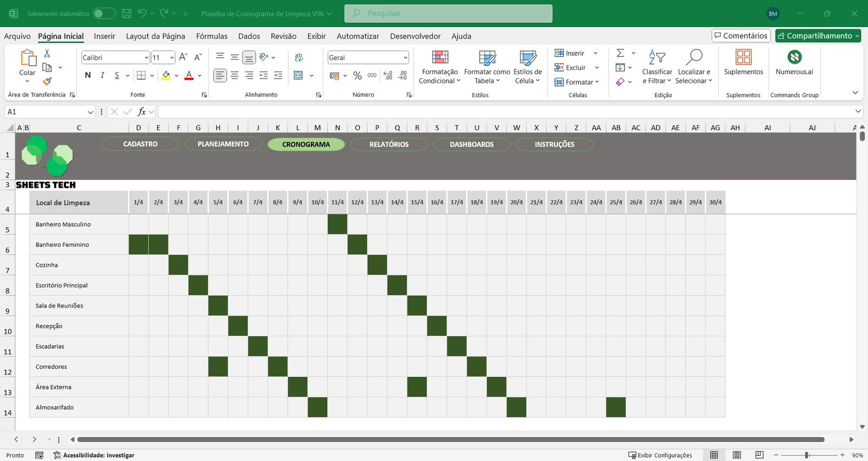This screenshot has width=868, height=461.
Task: Click the Undo arrow icon
Action: pos(142,14)
